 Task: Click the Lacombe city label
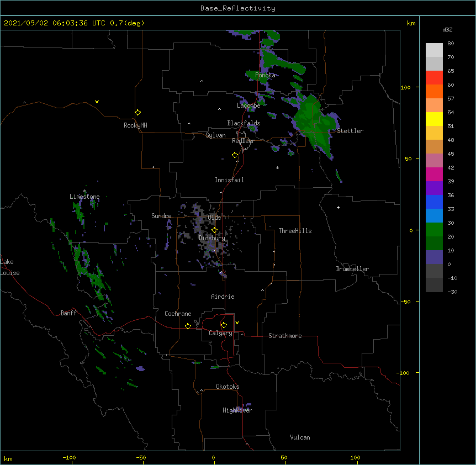click(x=248, y=105)
